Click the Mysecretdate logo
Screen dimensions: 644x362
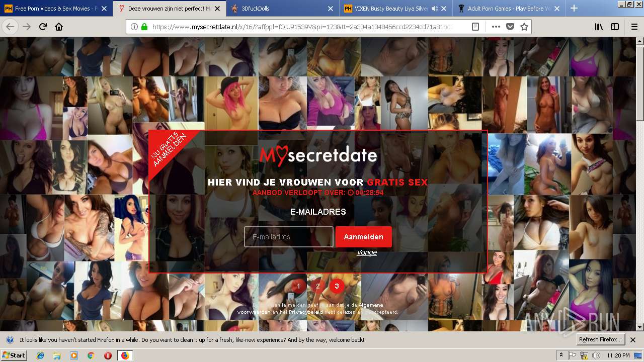click(x=318, y=156)
